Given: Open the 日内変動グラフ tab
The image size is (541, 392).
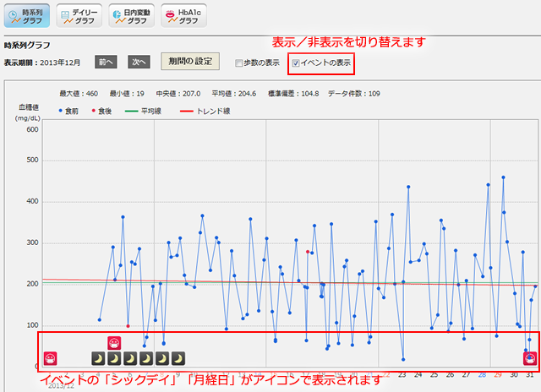Looking at the screenshot, I should 132,16.
